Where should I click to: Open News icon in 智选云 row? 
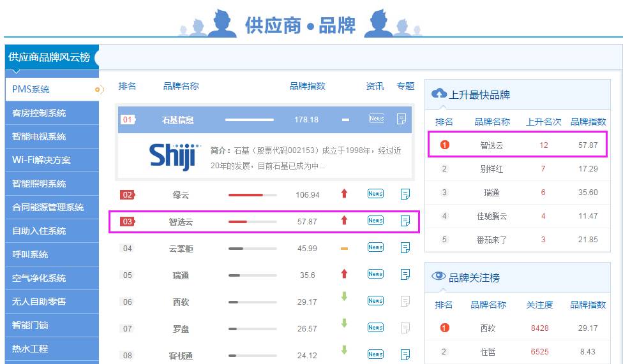(x=375, y=221)
